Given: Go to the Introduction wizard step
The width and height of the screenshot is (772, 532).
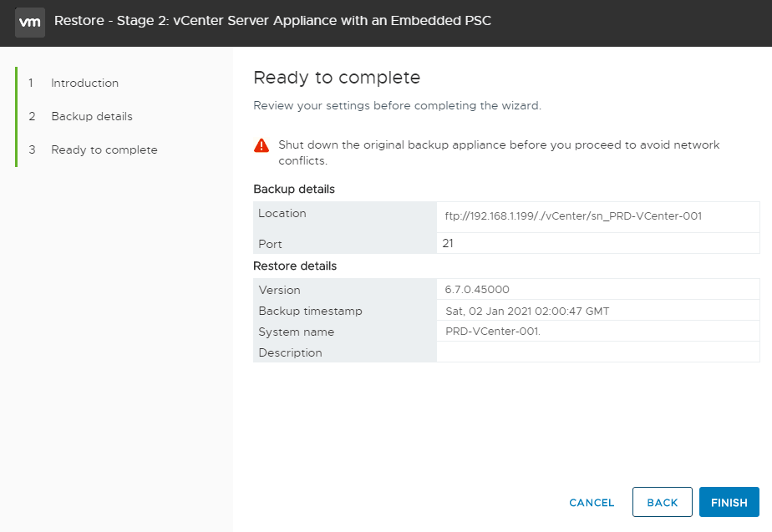Looking at the screenshot, I should [84, 83].
